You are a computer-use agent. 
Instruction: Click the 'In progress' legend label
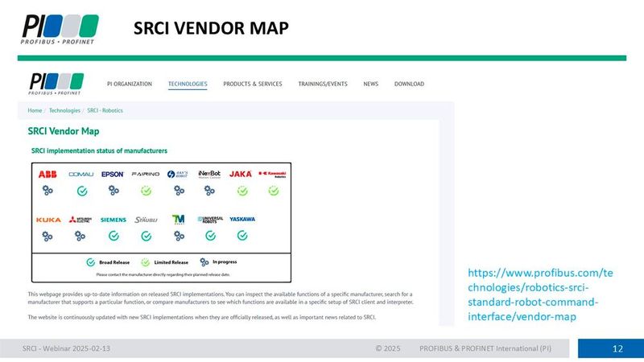click(225, 262)
